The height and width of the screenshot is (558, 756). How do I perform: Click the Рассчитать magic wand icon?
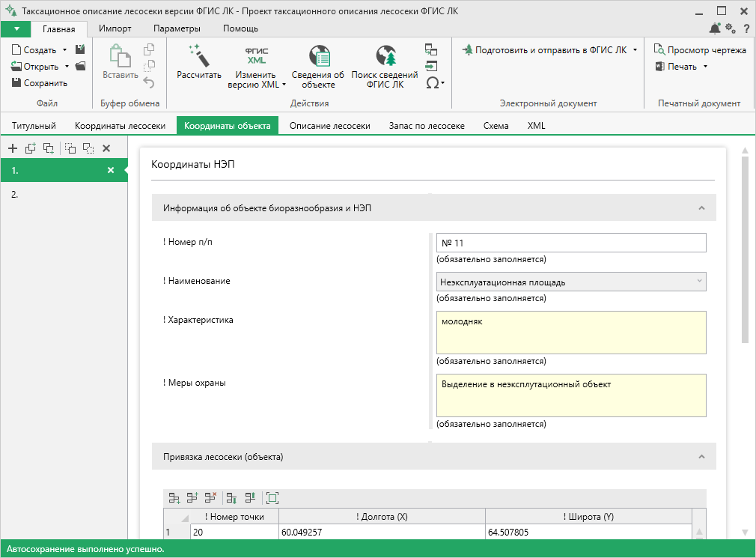point(199,56)
